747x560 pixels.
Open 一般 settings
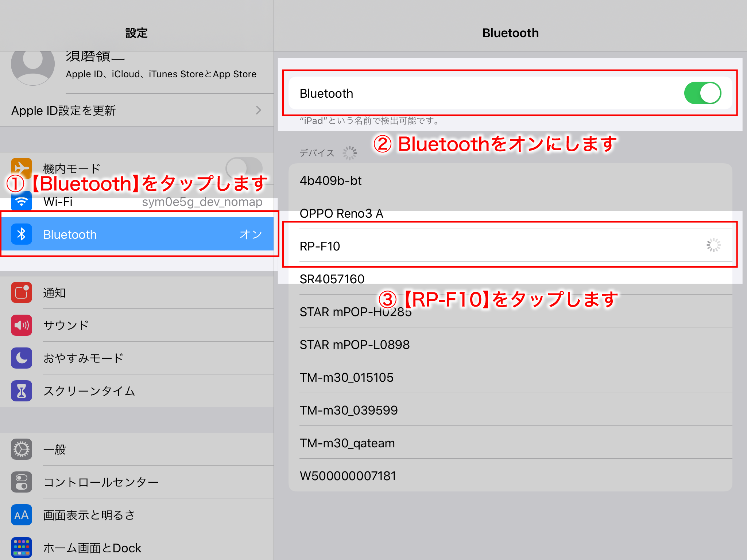[x=137, y=449]
